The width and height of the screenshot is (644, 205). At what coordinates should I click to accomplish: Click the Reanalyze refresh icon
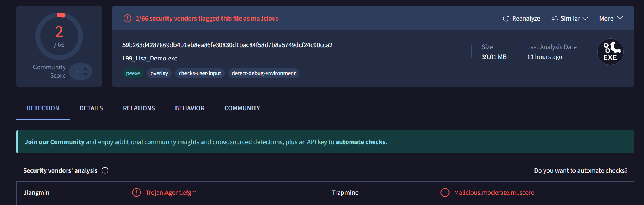[x=506, y=19]
